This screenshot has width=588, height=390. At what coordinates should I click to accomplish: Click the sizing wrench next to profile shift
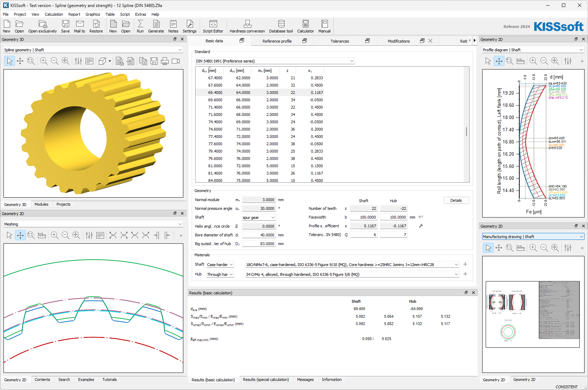421,226
